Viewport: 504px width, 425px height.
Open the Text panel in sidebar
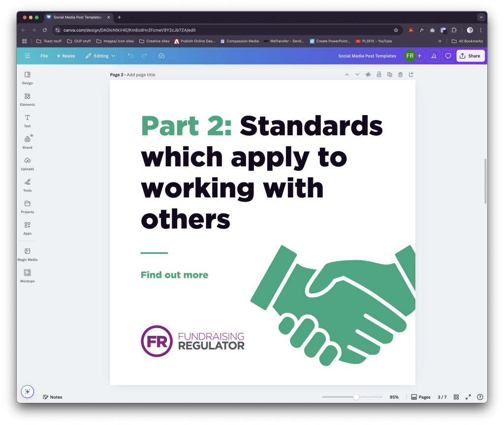[x=27, y=120]
